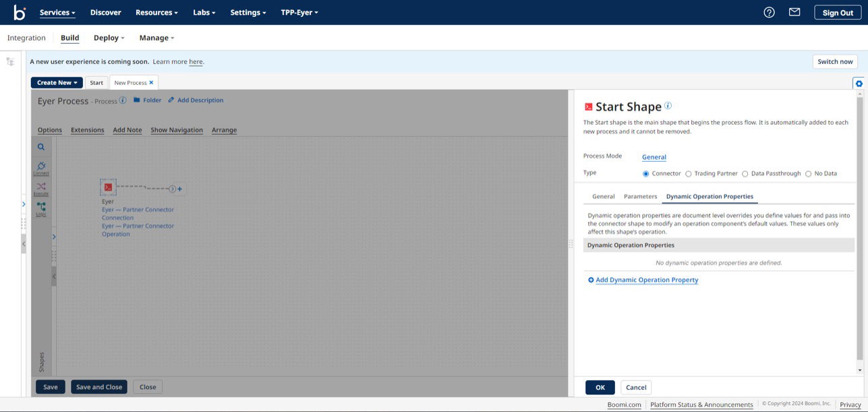868x412 pixels.
Task: Click the red Start shape on canvas
Action: 108,187
